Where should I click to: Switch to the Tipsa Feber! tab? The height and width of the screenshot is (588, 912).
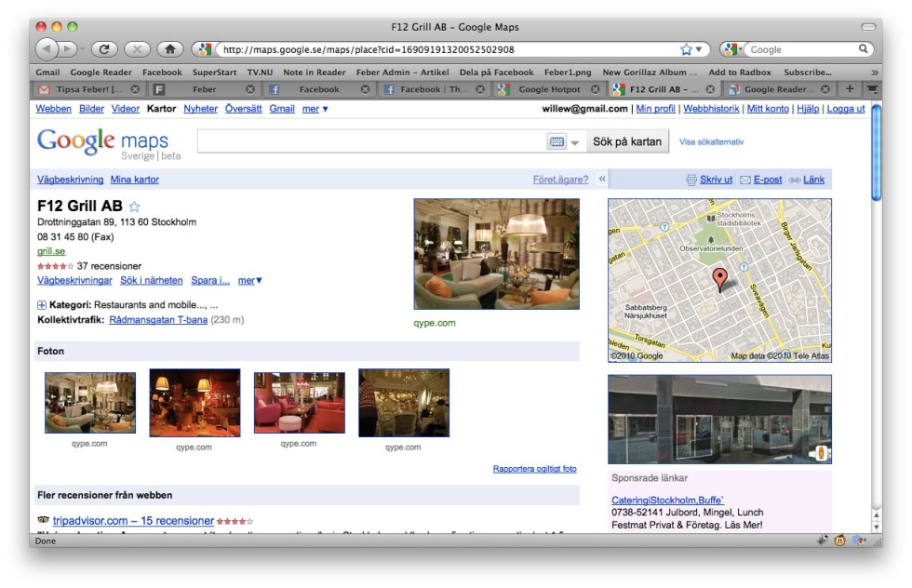pyautogui.click(x=88, y=89)
